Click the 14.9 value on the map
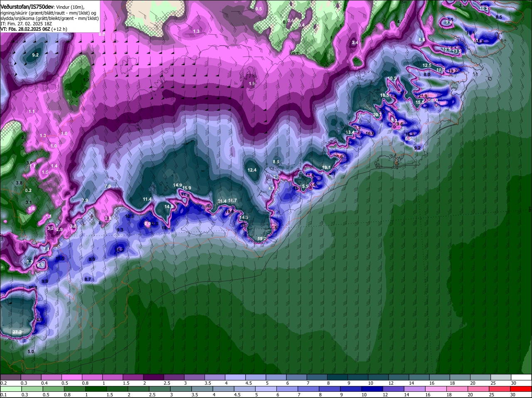Image resolution: width=532 pixels, height=398 pixels. point(177,185)
